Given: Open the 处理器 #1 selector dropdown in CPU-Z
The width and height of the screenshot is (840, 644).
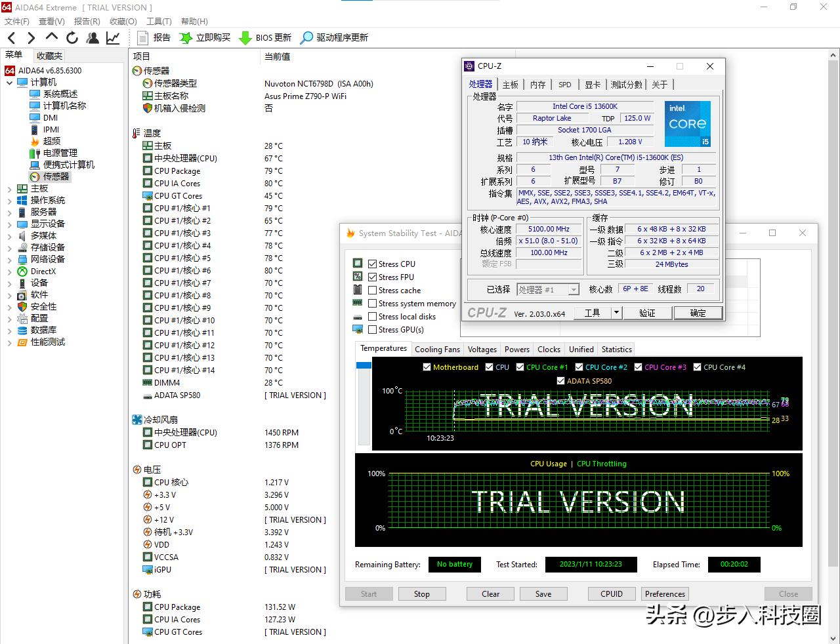Looking at the screenshot, I should coord(572,289).
